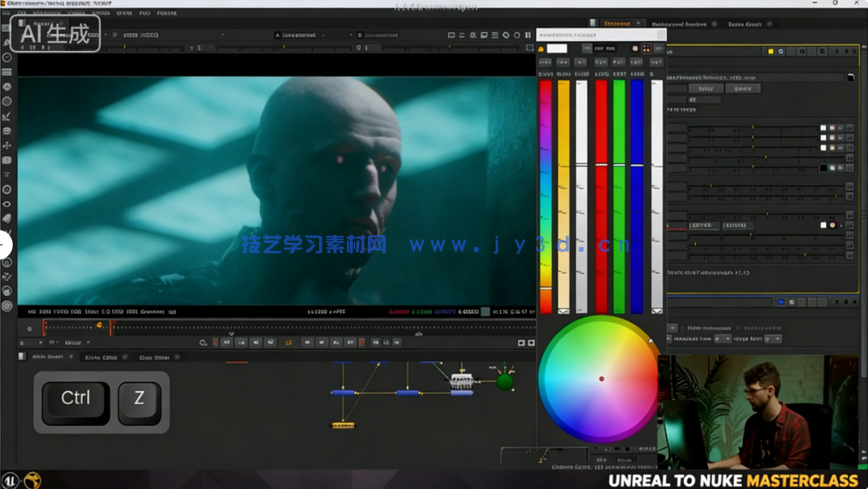Select the green sphere node in the node graph
868x489 pixels.
503,382
